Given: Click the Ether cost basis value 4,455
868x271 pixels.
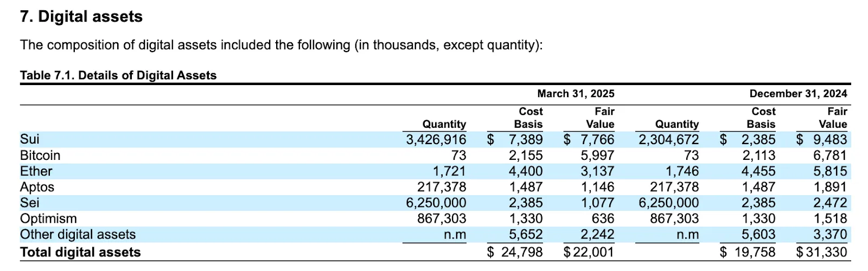Looking at the screenshot, I should (758, 171).
